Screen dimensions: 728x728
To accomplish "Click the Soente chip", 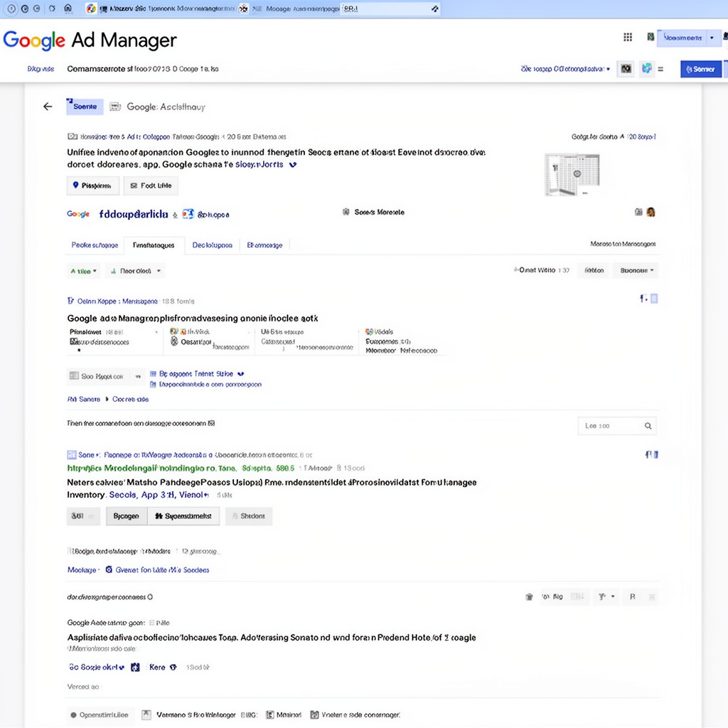I will pos(85,107).
